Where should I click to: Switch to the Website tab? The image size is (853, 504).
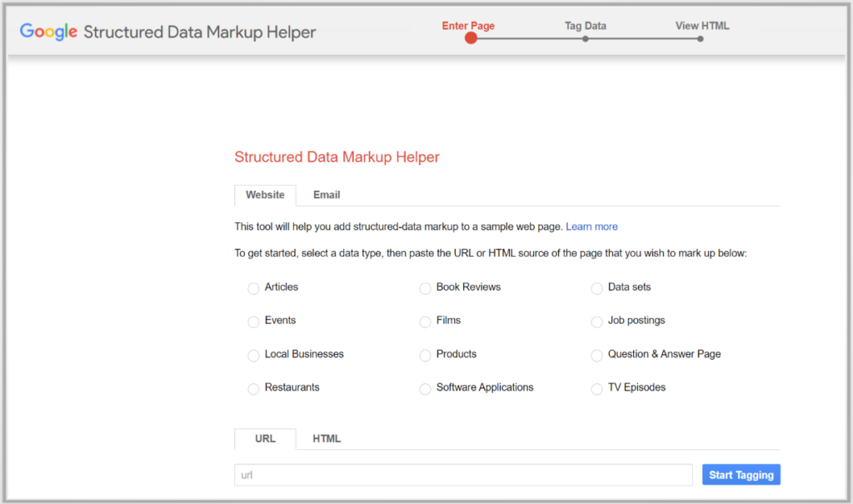coord(265,195)
